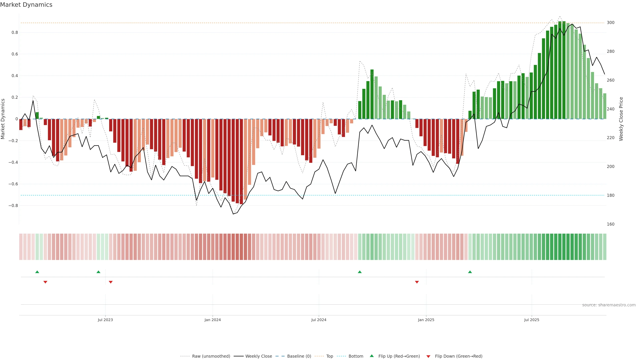The width and height of the screenshot is (644, 362).
Task: Click the green flip-up marker before Jul 2023
Action: point(98,272)
